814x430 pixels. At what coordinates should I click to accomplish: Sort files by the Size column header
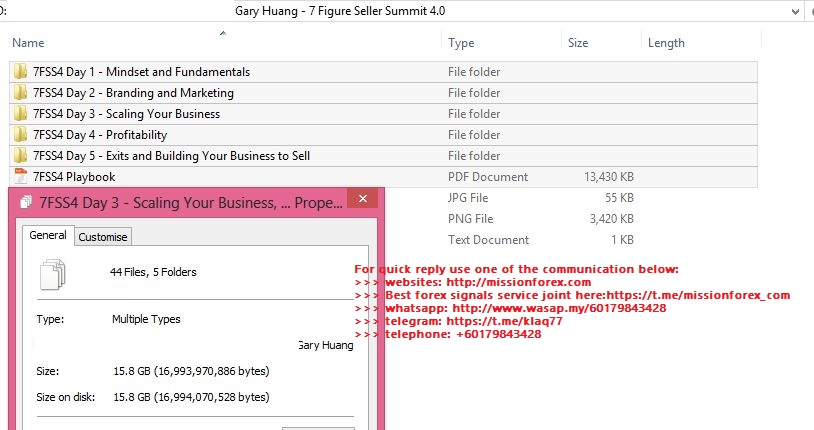click(x=578, y=43)
